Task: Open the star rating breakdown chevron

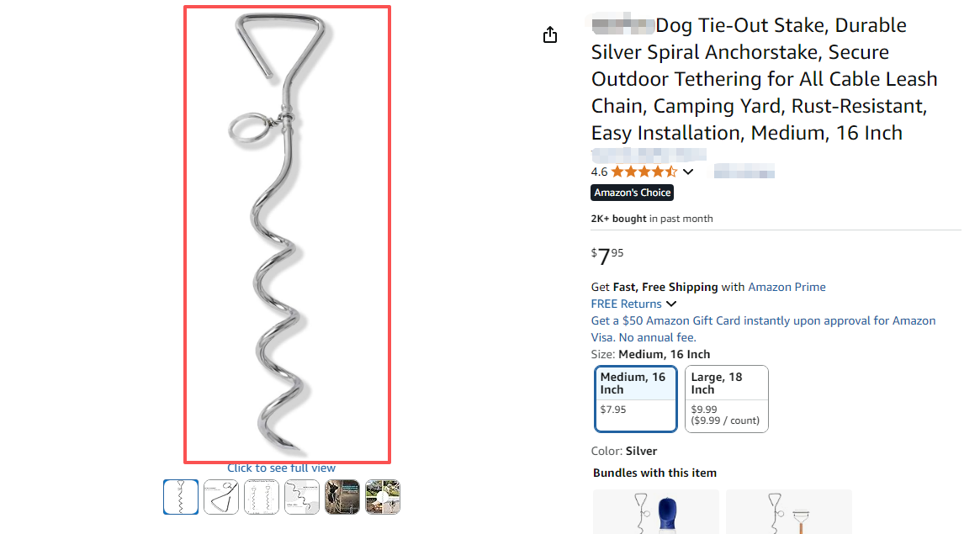Action: click(688, 172)
